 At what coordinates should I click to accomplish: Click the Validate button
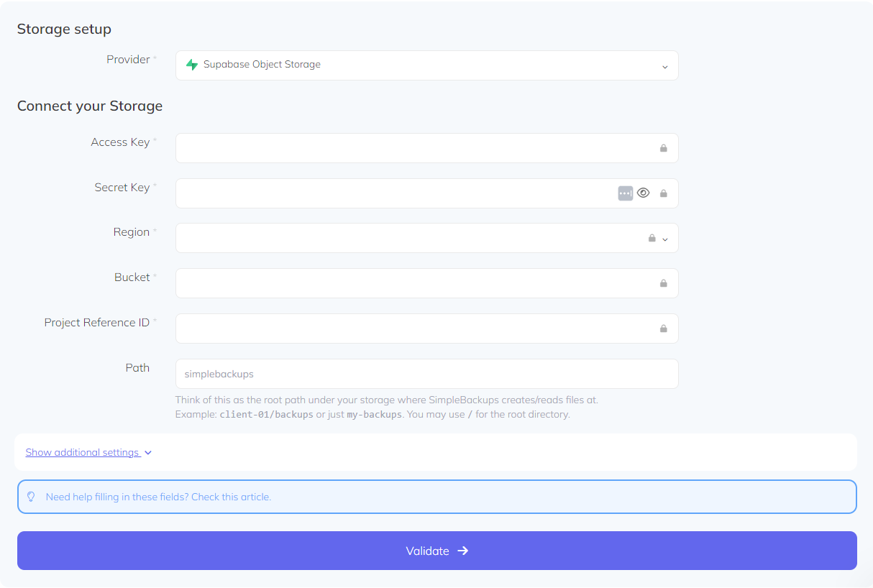click(436, 551)
